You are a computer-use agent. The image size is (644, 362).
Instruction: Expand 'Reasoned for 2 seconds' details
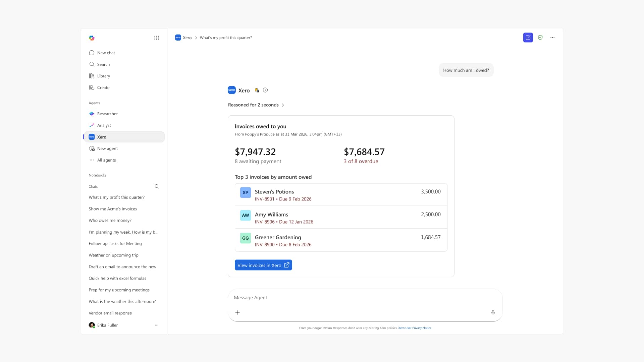[x=256, y=105]
